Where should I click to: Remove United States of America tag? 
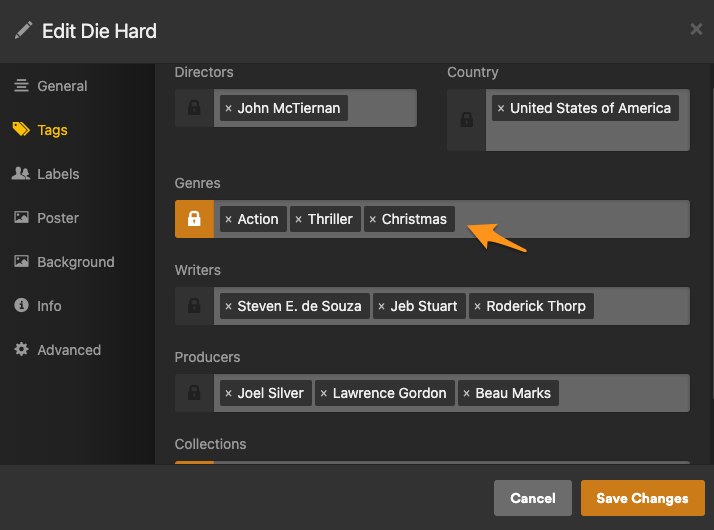(501, 108)
